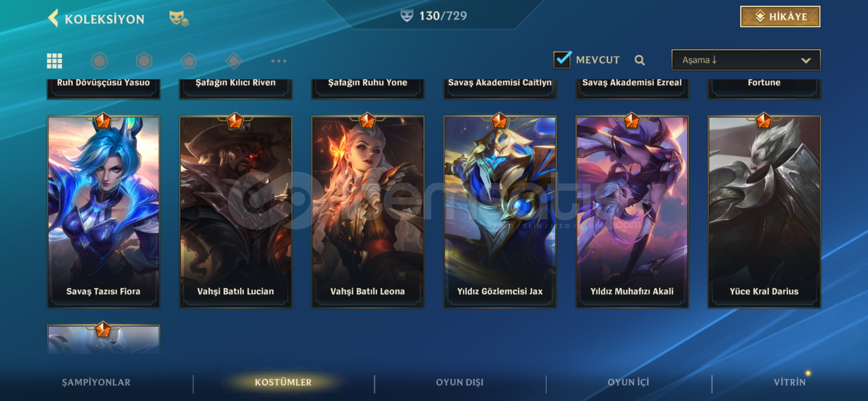Go back with the Koleksiyon arrow
The image size is (868, 401).
53,18
